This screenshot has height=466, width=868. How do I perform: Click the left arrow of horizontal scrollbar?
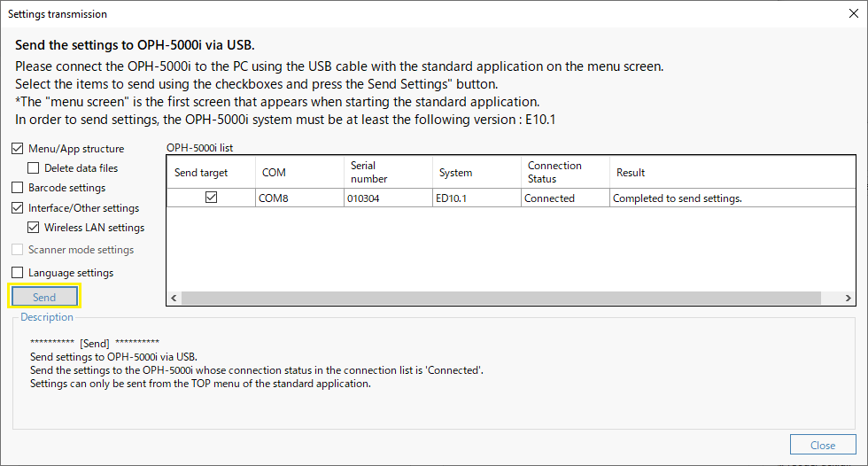pyautogui.click(x=174, y=298)
